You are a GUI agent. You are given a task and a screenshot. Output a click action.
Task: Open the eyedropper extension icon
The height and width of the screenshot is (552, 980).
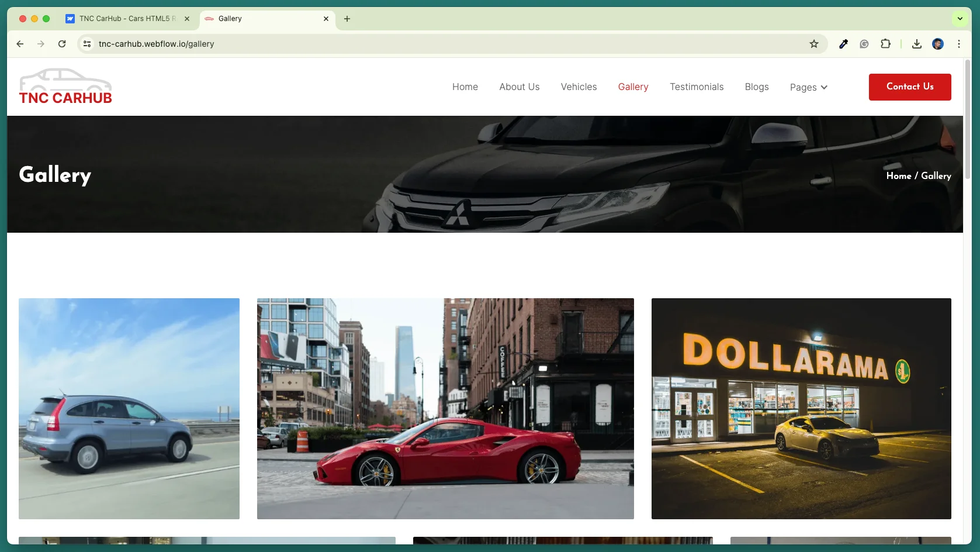(x=843, y=44)
